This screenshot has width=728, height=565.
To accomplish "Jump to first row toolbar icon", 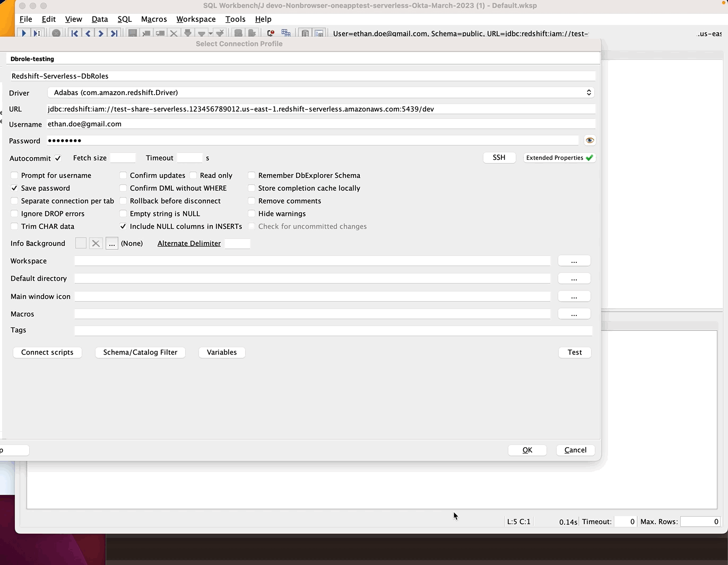I will pyautogui.click(x=75, y=33).
